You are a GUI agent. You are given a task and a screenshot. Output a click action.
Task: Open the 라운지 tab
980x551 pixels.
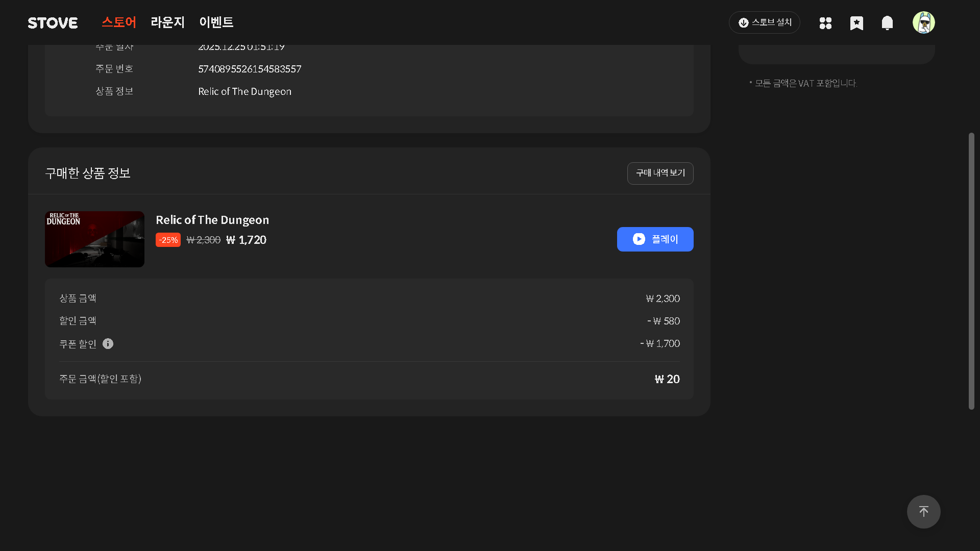tap(167, 22)
